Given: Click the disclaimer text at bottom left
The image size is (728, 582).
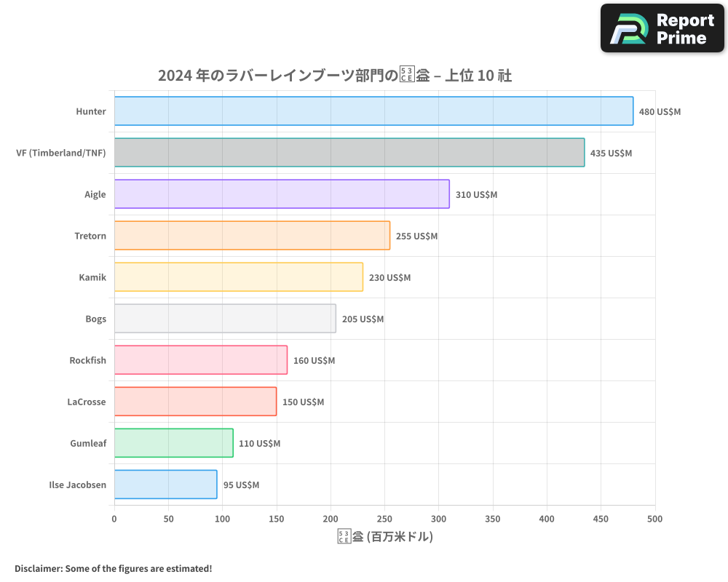Looking at the screenshot, I should [x=114, y=568].
